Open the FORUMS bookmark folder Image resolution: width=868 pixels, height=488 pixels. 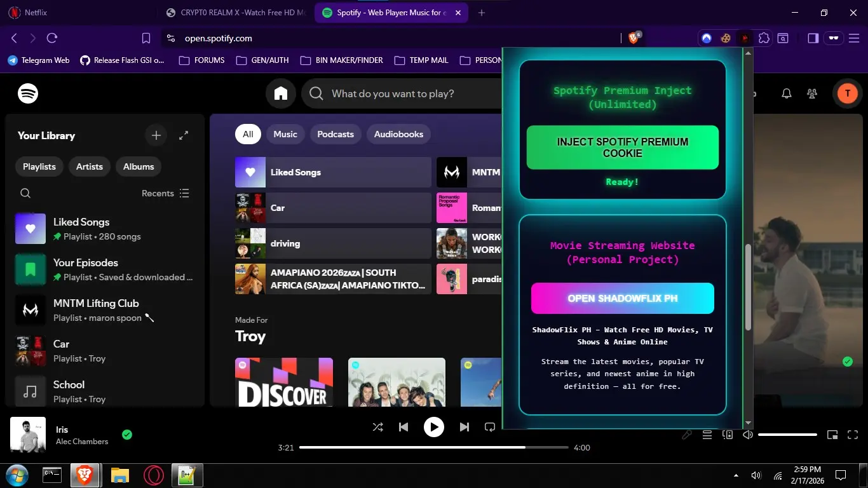tap(202, 60)
